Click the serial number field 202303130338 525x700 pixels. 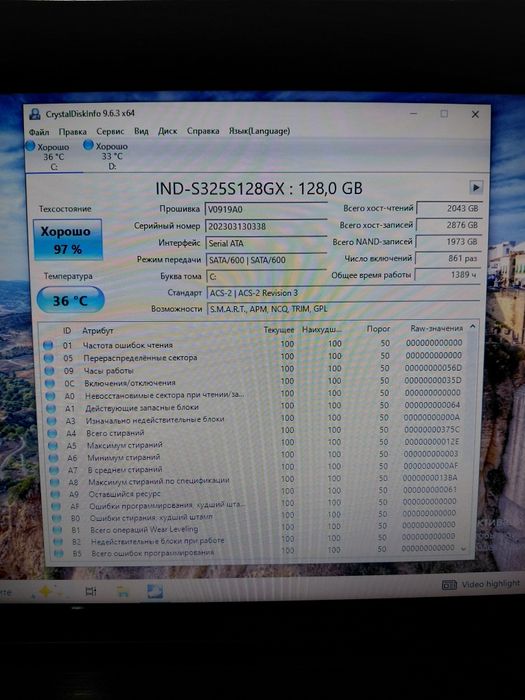(266, 226)
